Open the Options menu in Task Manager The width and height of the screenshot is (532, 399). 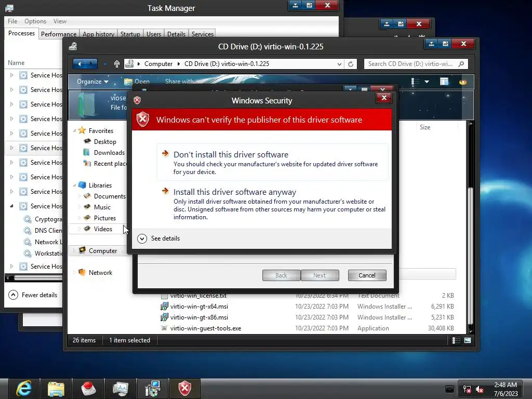35,21
